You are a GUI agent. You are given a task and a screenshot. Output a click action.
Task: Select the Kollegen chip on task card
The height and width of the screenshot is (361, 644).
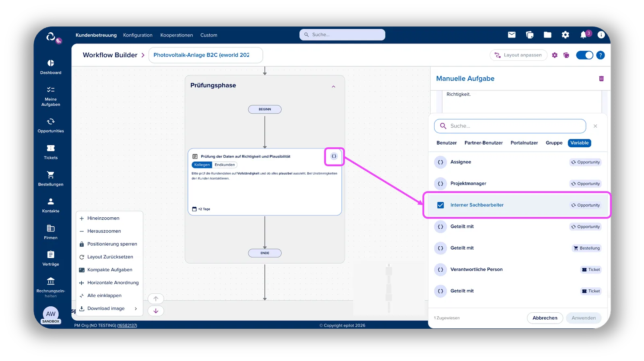point(202,165)
